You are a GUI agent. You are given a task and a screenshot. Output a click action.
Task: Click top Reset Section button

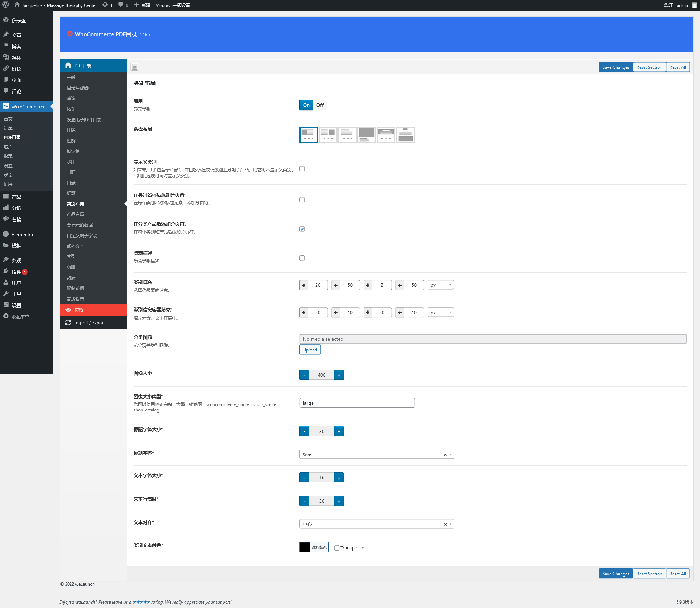(x=649, y=67)
